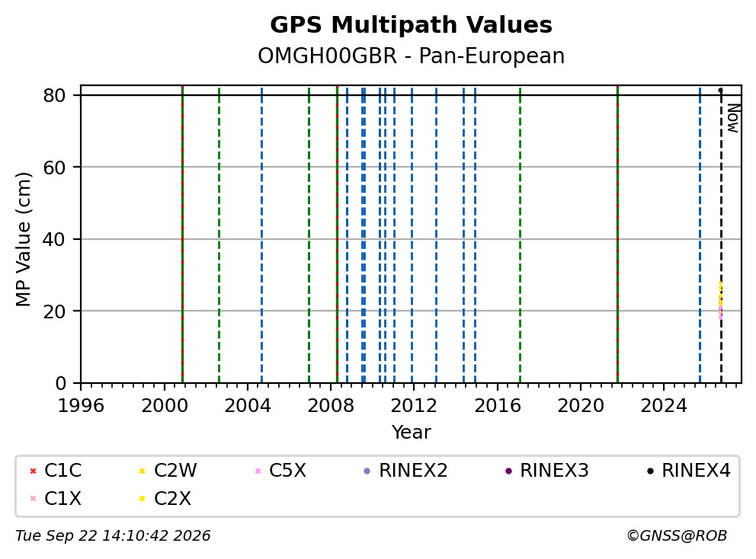Click the 60 tick on MP Value axis

(x=54, y=168)
